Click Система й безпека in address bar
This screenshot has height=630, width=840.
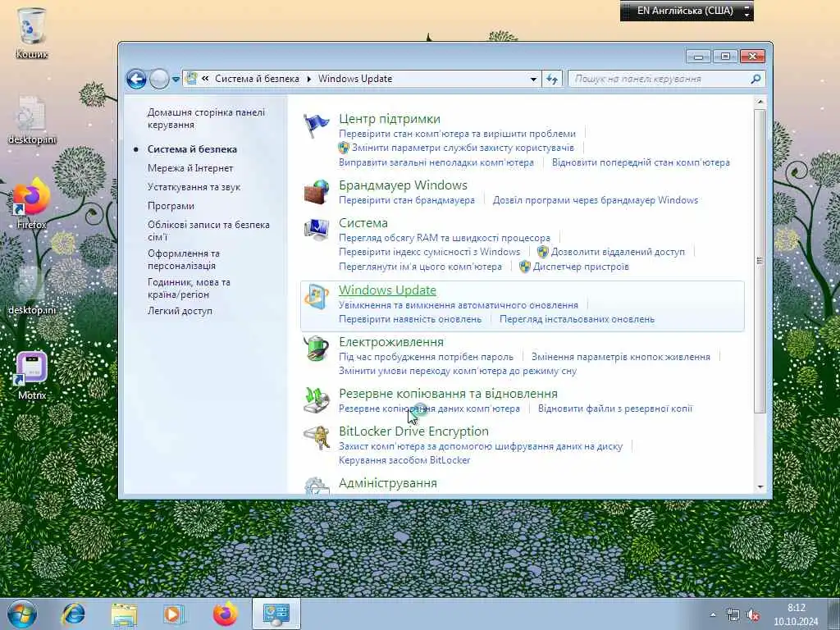click(257, 79)
